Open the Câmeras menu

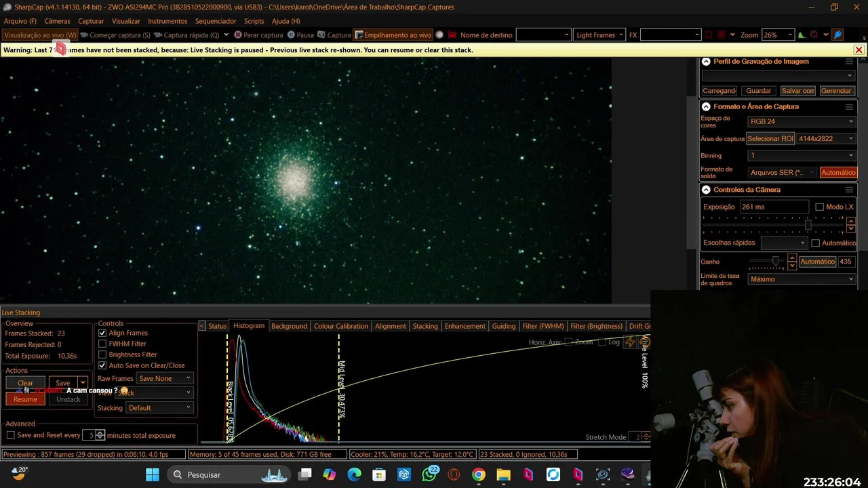pyautogui.click(x=57, y=21)
